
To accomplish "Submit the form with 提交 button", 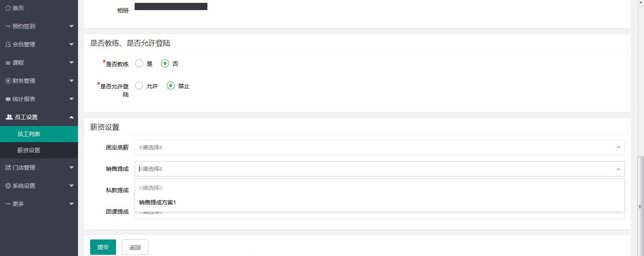I will (103, 247).
